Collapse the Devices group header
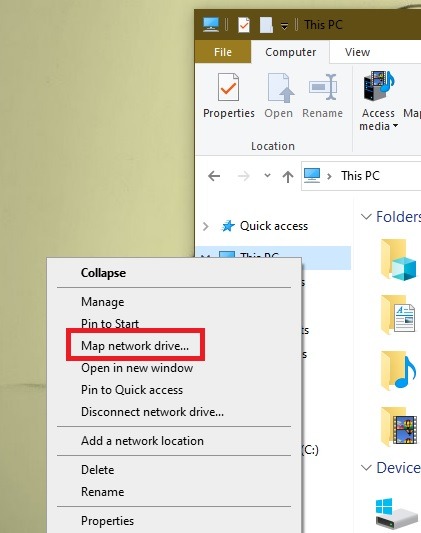The image size is (421, 533). tap(366, 468)
